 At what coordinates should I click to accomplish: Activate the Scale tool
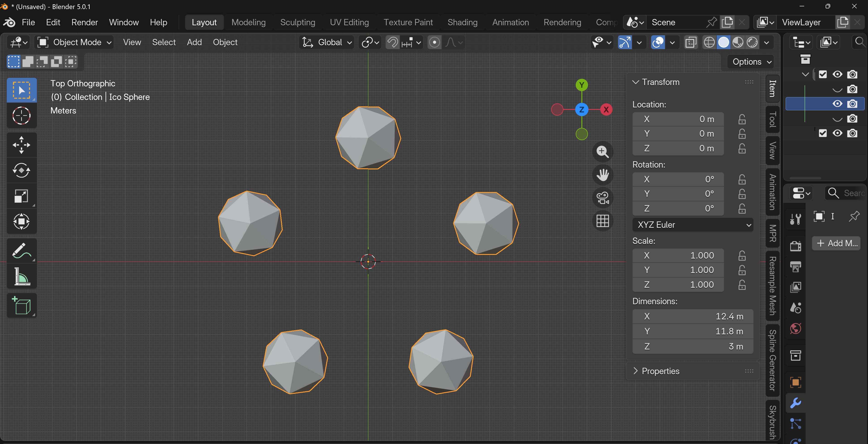tap(22, 196)
